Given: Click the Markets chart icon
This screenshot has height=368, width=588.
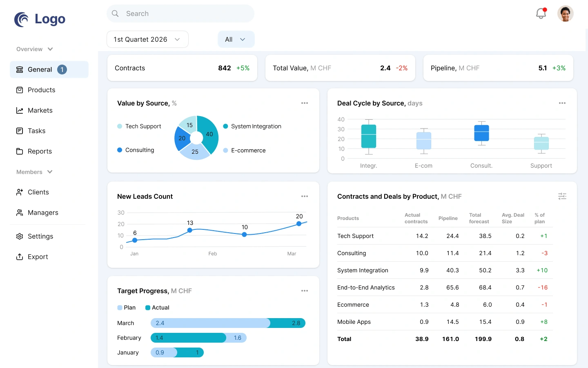Looking at the screenshot, I should (20, 110).
